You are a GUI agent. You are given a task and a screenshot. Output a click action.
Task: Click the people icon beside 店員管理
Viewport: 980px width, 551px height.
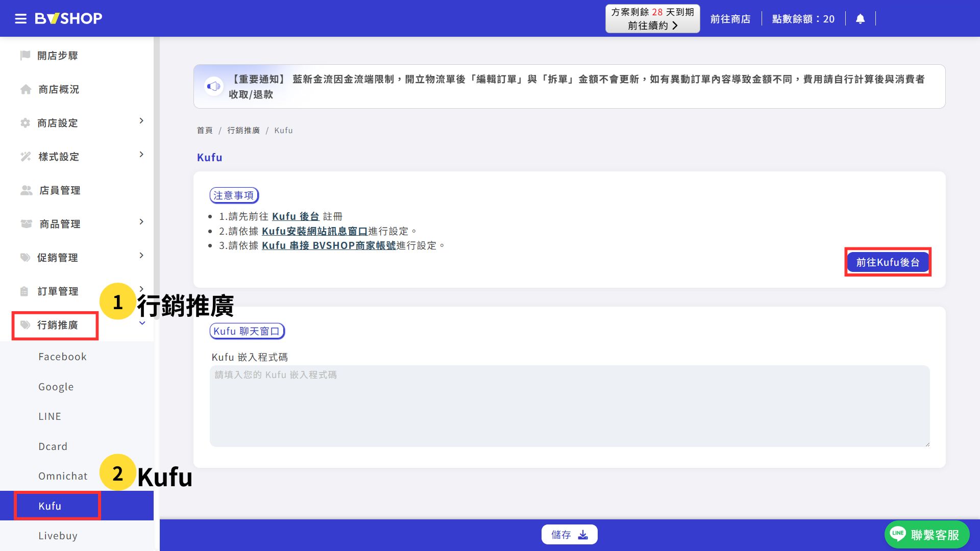click(x=26, y=190)
